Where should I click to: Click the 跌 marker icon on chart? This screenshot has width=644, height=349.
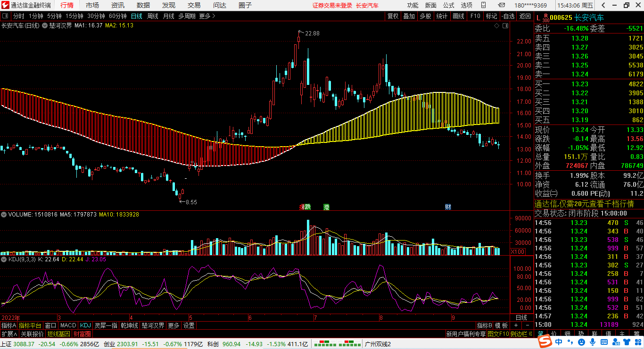point(307,207)
